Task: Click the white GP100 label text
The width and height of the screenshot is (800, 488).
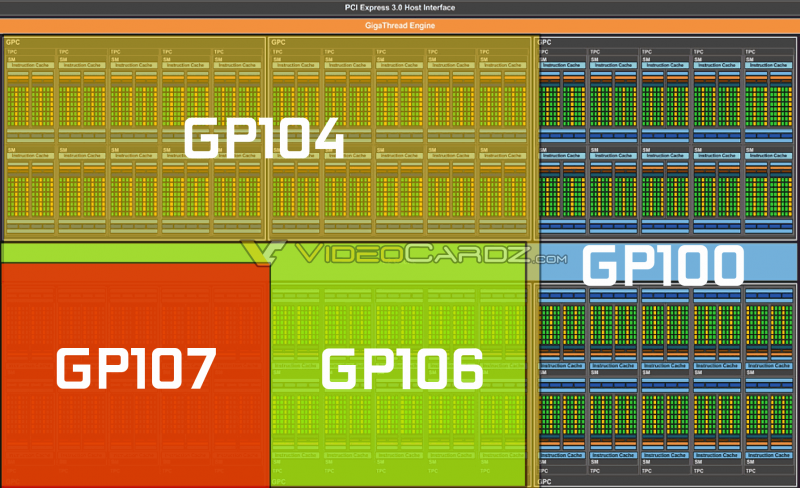Action: tap(663, 266)
